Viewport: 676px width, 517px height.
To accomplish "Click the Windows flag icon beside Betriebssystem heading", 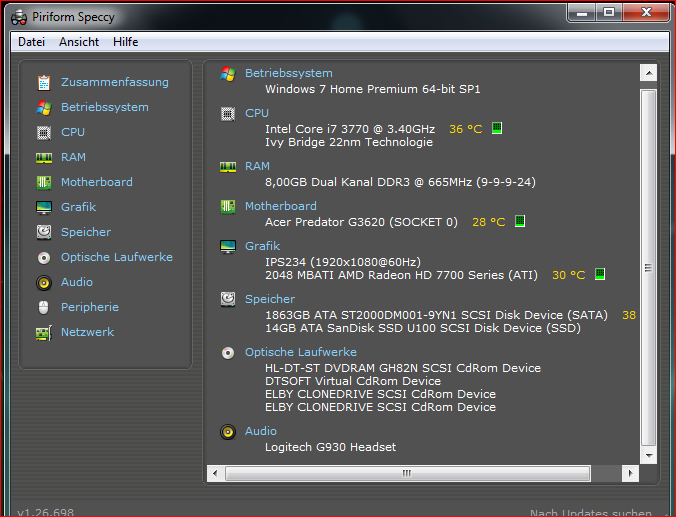I will click(x=228, y=74).
